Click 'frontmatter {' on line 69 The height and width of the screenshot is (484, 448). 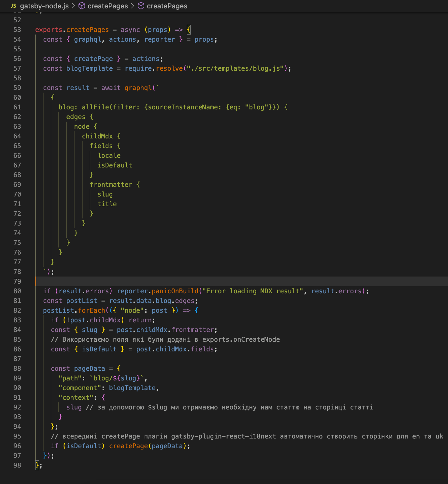click(x=115, y=185)
